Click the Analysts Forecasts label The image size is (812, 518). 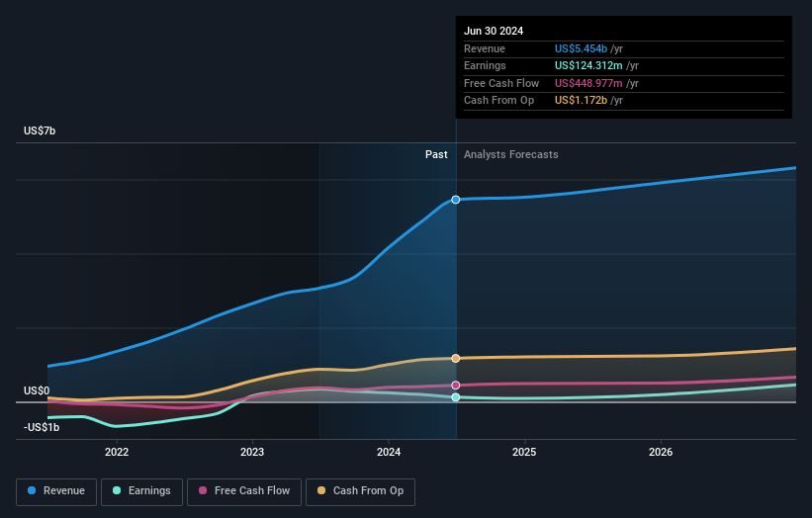point(511,154)
